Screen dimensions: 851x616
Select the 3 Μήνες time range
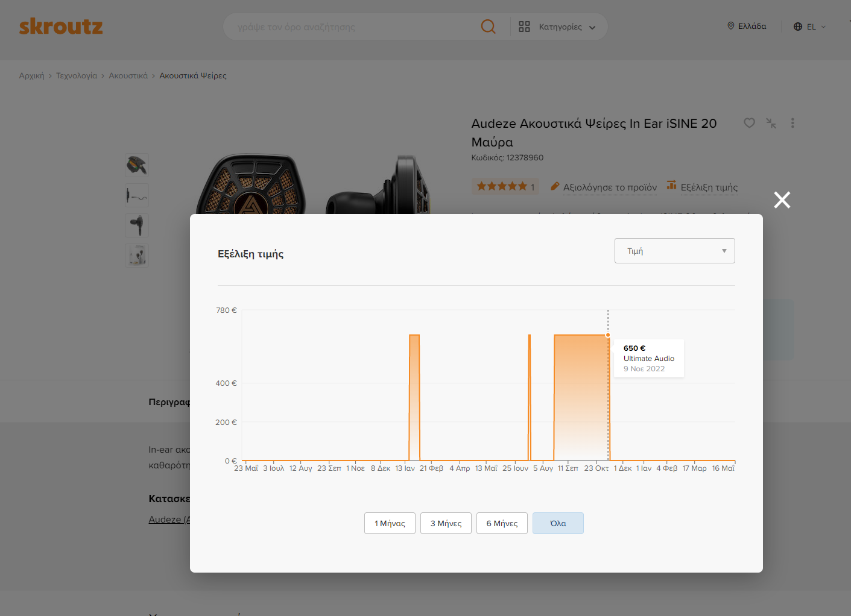tap(446, 523)
